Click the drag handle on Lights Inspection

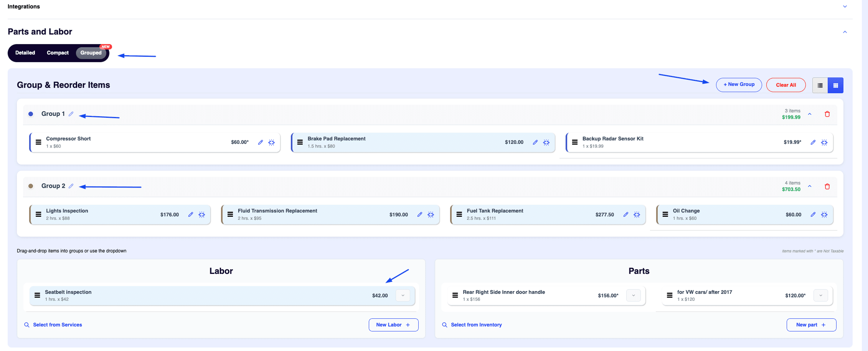38,214
